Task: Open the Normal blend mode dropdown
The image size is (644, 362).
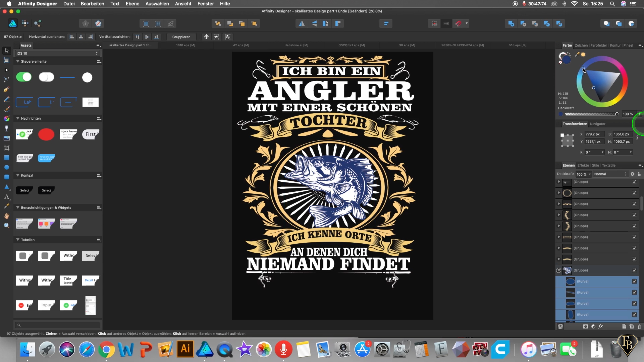Action: (x=610, y=174)
